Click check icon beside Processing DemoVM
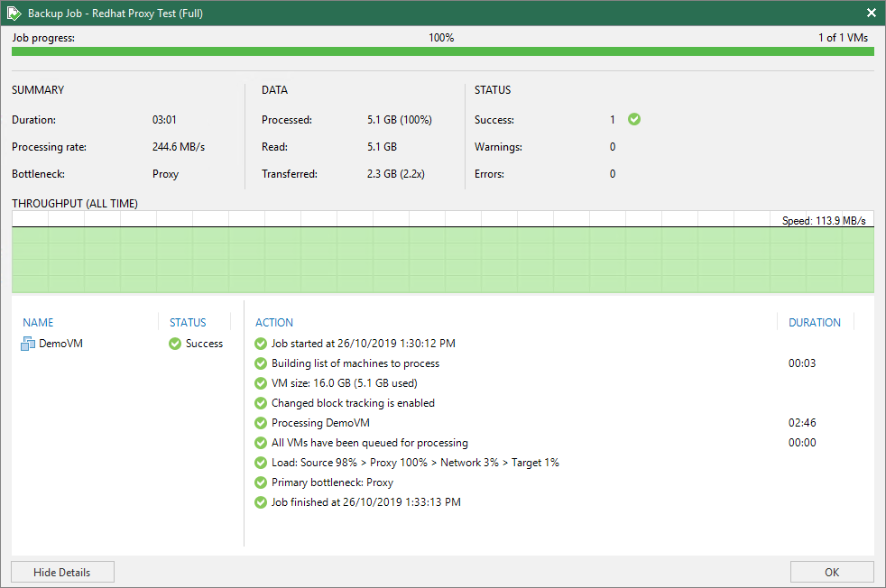The image size is (886, 588). click(x=261, y=423)
